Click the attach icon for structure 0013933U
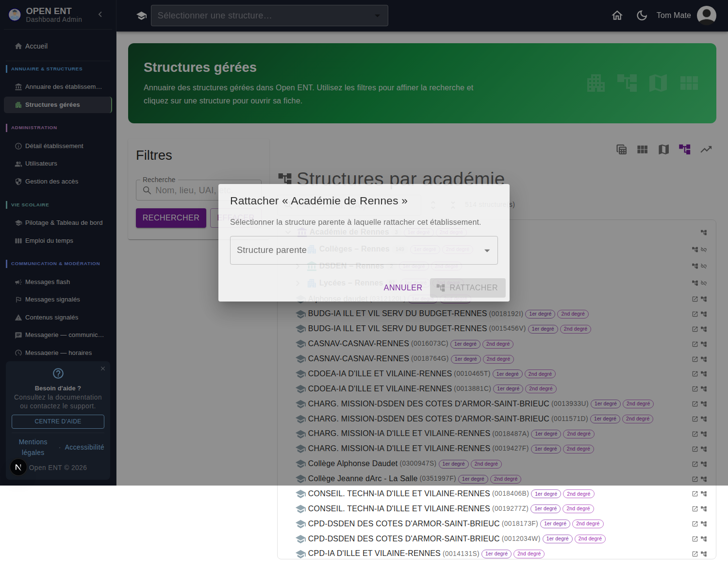Image resolution: width=728 pixels, height=571 pixels. click(x=704, y=404)
